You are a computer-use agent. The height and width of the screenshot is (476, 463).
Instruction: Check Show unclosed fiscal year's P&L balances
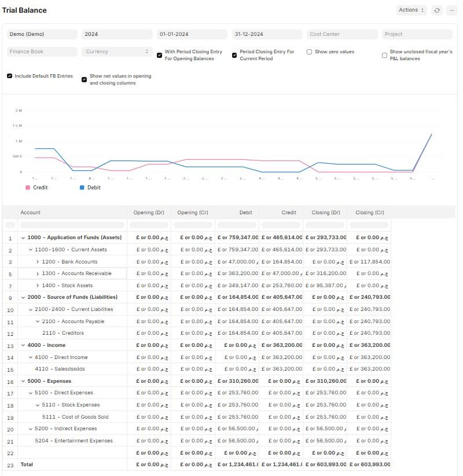[384, 56]
